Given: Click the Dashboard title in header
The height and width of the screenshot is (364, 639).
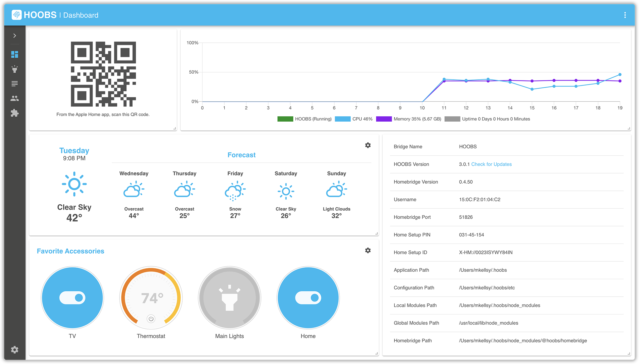Looking at the screenshot, I should (81, 15).
